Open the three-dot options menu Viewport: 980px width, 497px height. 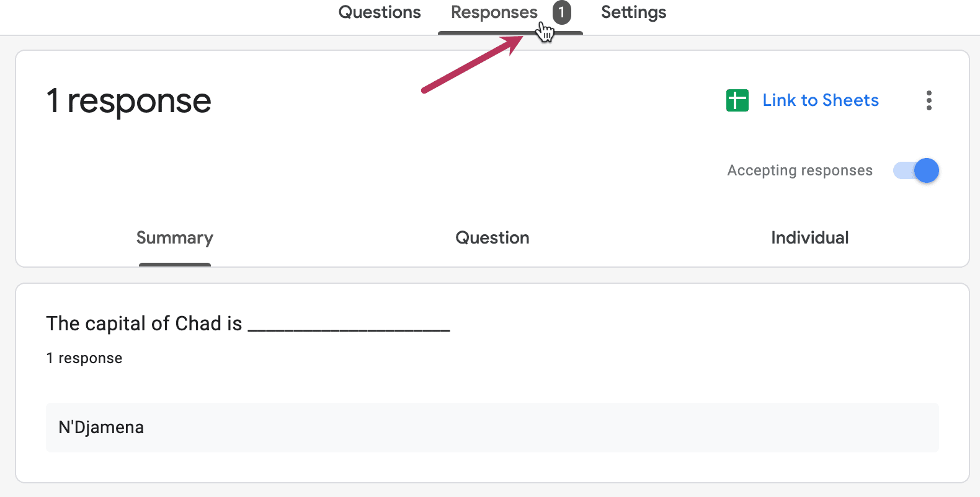(929, 100)
